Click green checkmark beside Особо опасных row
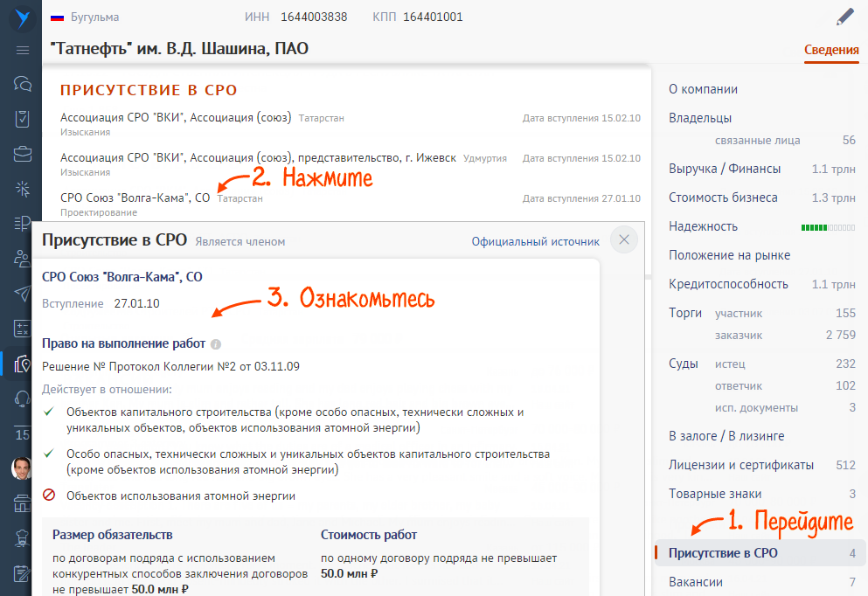868x596 pixels. click(49, 454)
